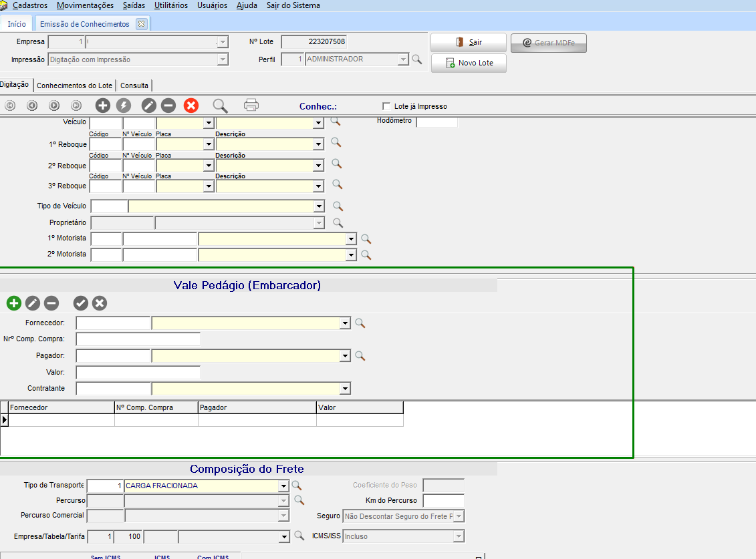Click the cancel X icon in Vale Pedágio
Image resolution: width=756 pixels, height=559 pixels.
coord(100,303)
